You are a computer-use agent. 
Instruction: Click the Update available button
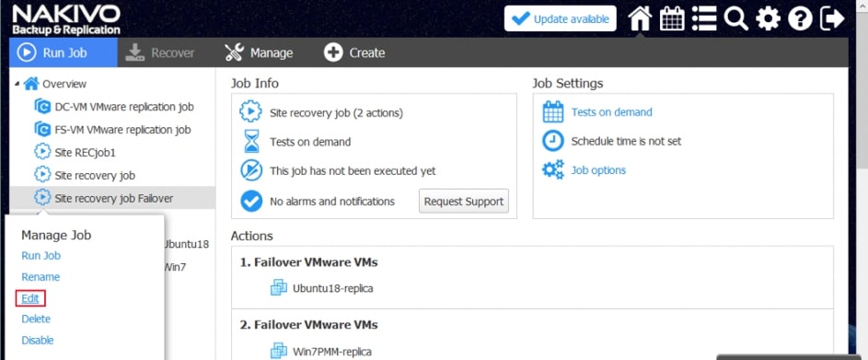pyautogui.click(x=561, y=18)
